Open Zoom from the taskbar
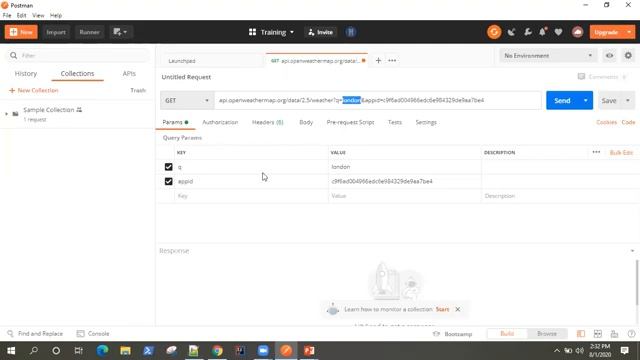 pos(263,351)
